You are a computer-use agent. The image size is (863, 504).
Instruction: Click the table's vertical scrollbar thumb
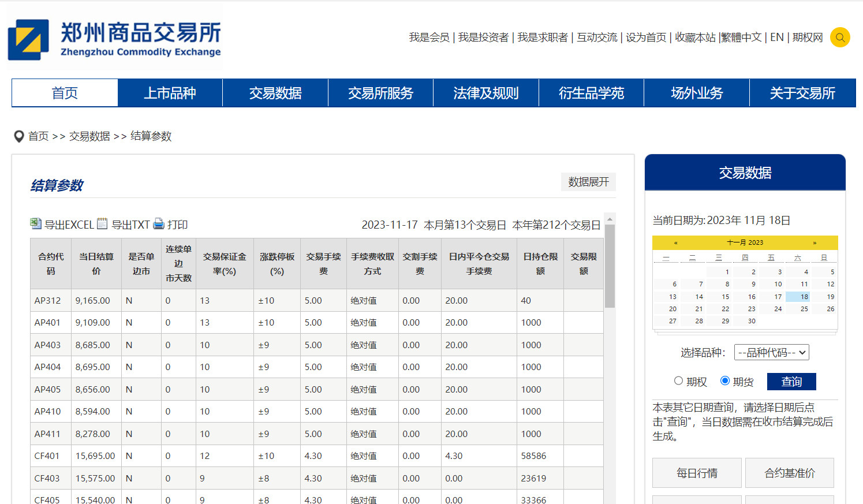click(610, 266)
